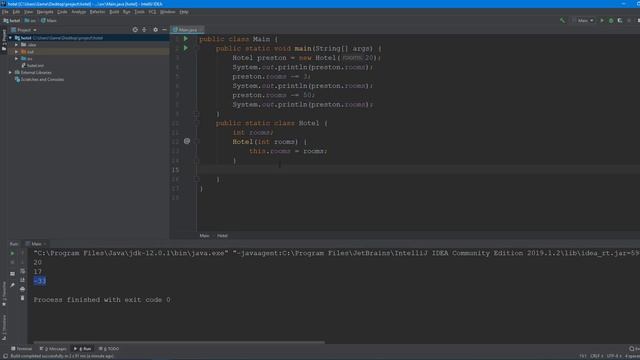Click the fold marker beside Hotel class declaration
640x360 pixels.
[x=196, y=123]
